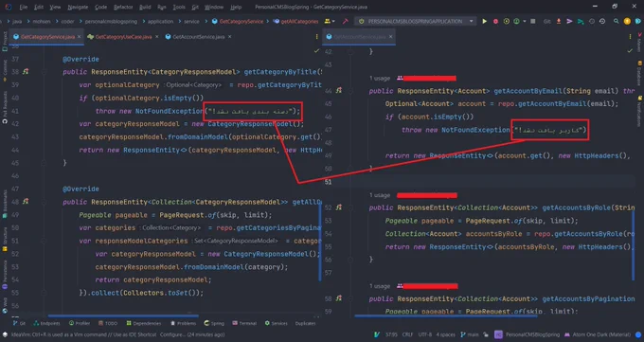Open the Bookmarks tool window
Viewport: 644px width, 342px height.
pyautogui.click(x=5, y=204)
